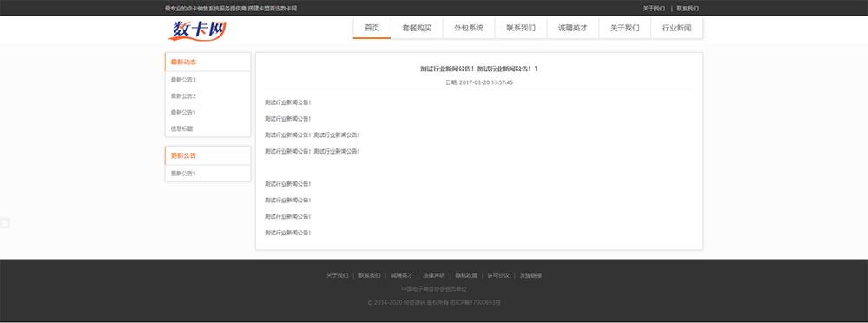The width and height of the screenshot is (868, 323).
Task: Open 法律声明 link in footer
Action: click(x=434, y=275)
